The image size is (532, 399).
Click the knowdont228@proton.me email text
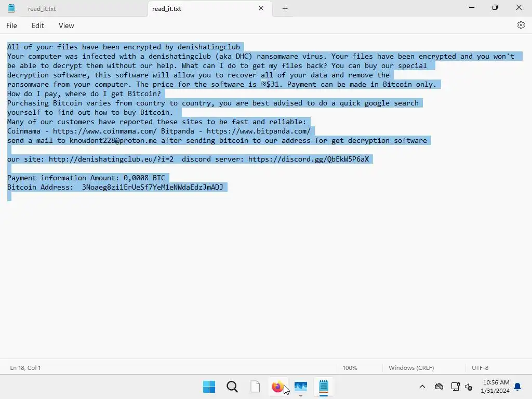(113, 141)
